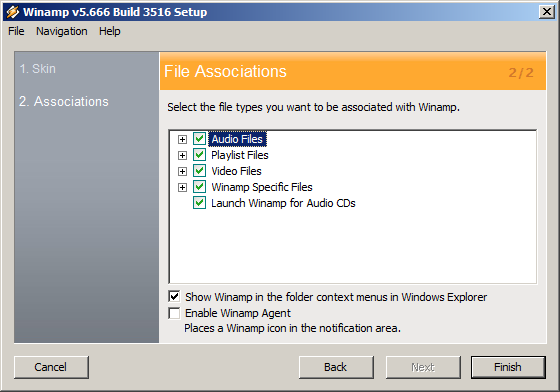Uncheck the Video Files checkbox

199,171
